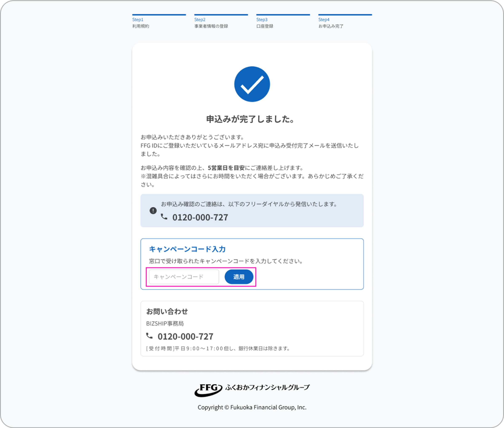
Task: Click the 0120-000-727 number in blue notice
Action: 200,217
